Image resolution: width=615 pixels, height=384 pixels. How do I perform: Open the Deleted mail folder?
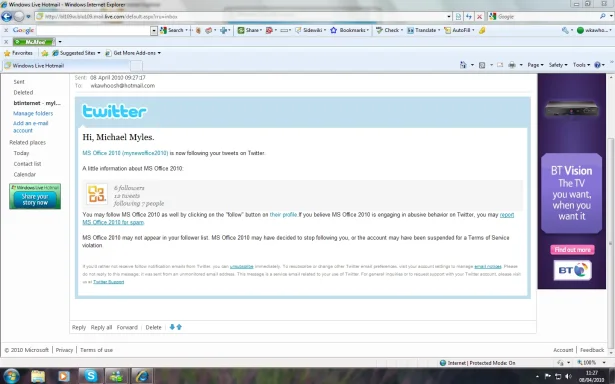point(23,93)
